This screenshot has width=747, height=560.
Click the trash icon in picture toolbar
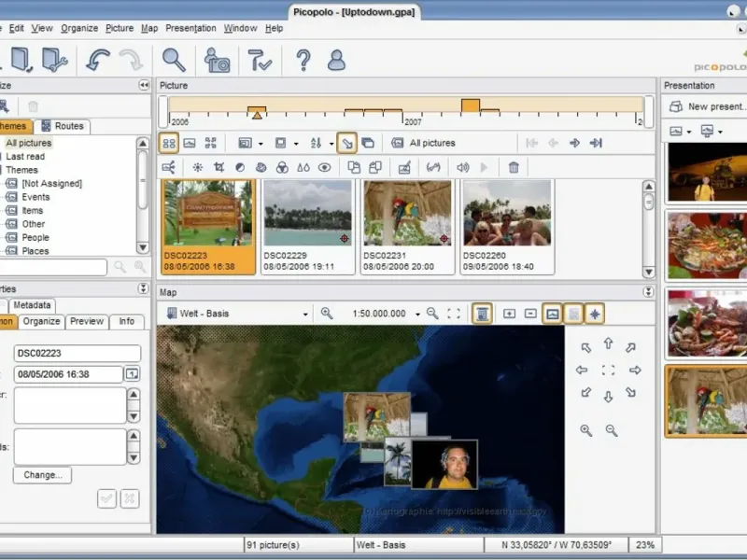click(x=514, y=168)
